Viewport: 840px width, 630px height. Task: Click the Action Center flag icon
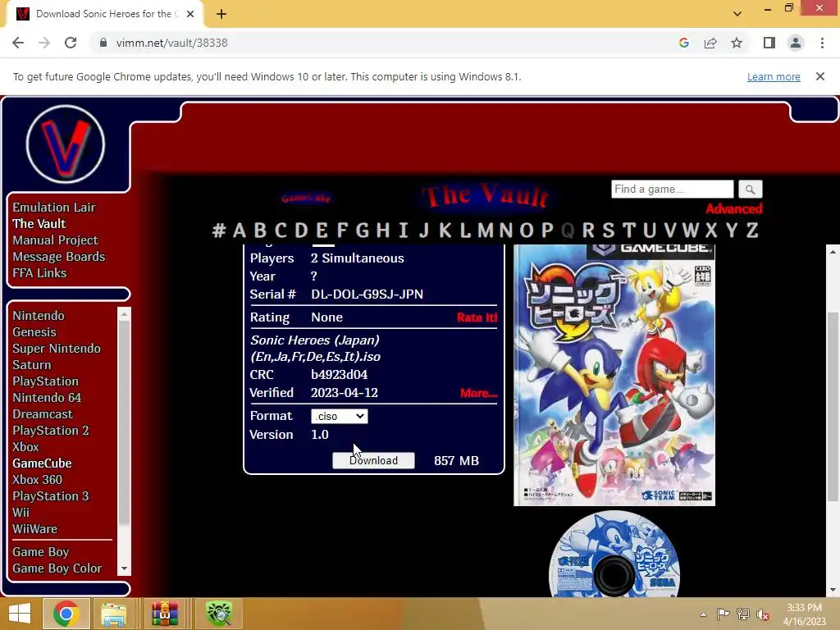pyautogui.click(x=723, y=614)
